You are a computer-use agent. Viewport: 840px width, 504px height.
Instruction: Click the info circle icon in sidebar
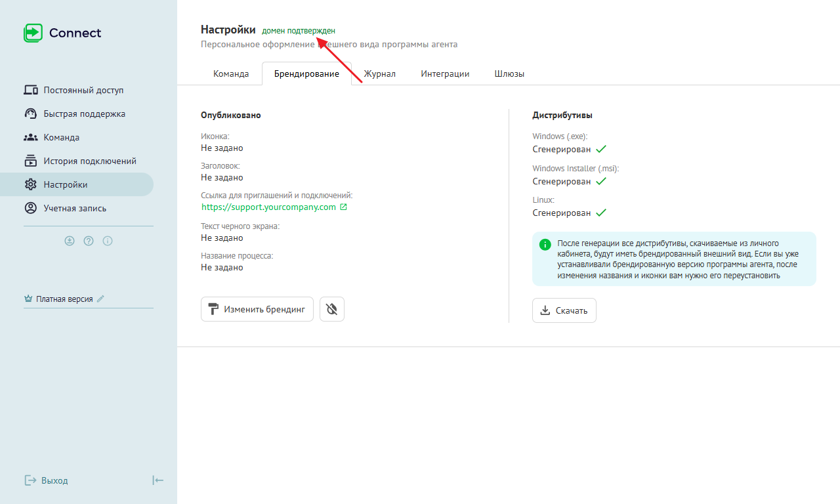tap(108, 241)
